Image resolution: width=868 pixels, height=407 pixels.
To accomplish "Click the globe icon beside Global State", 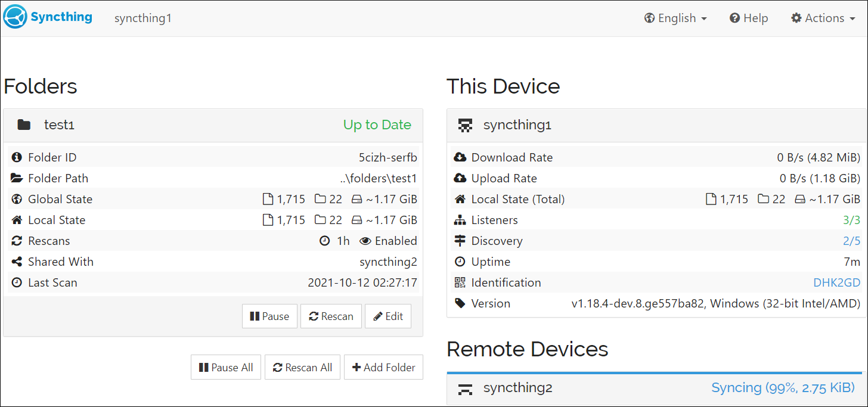I will (x=17, y=199).
